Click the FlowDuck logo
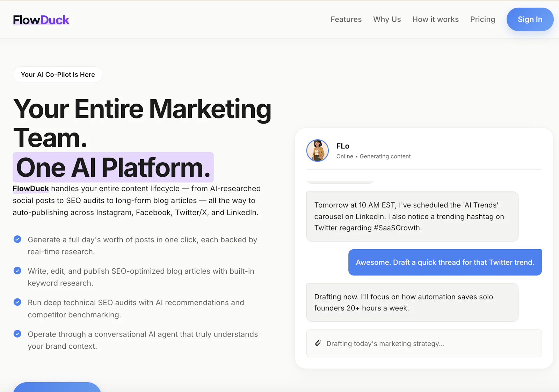This screenshot has width=559, height=392. [x=41, y=20]
